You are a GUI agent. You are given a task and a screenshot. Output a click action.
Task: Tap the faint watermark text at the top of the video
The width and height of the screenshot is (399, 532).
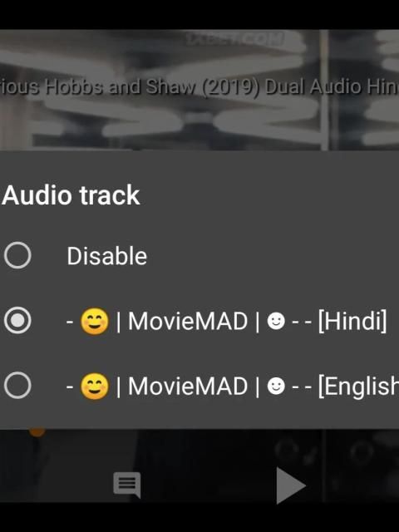234,38
